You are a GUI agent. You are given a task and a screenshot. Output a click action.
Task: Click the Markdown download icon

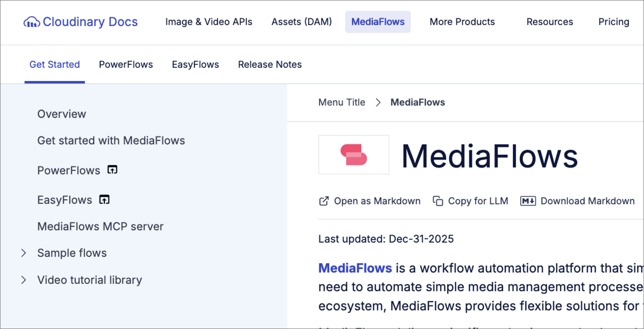528,201
